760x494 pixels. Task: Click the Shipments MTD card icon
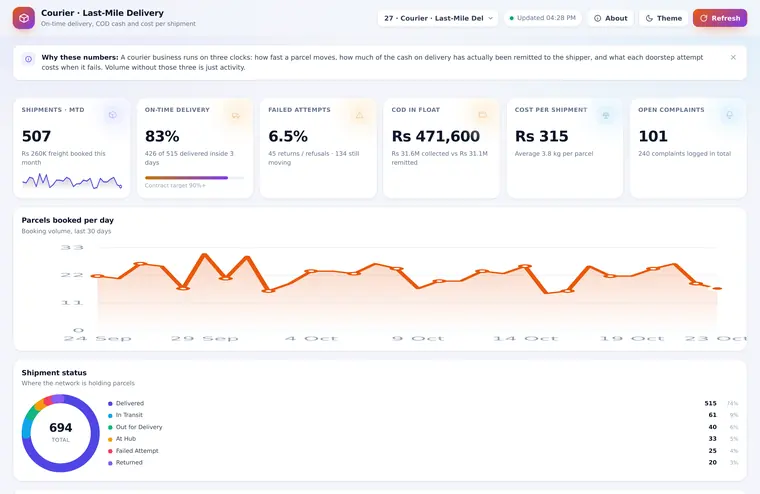[x=112, y=115]
